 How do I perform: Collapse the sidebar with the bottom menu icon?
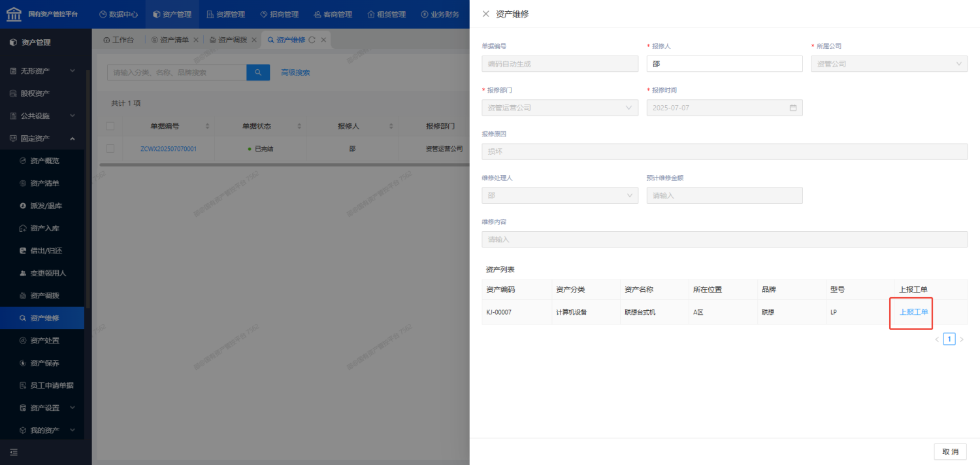click(x=14, y=452)
